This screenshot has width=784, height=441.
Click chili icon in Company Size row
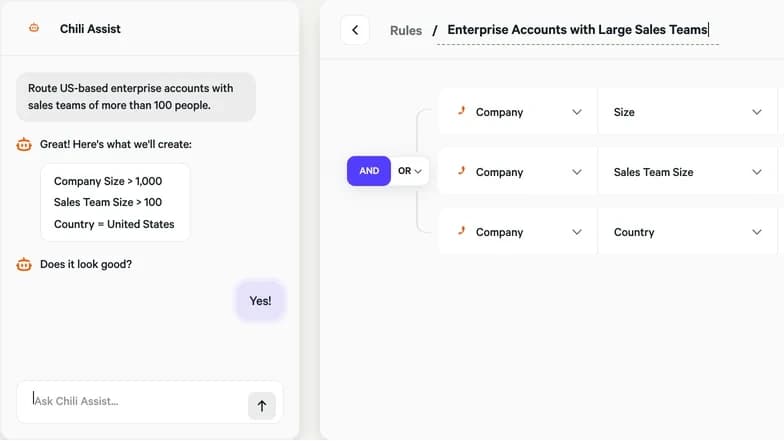(462, 111)
